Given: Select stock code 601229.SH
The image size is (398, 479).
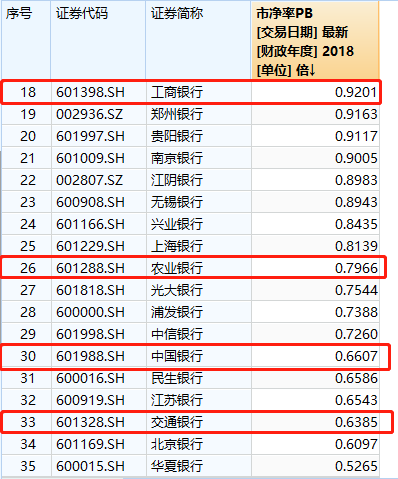Looking at the screenshot, I should [90, 246].
